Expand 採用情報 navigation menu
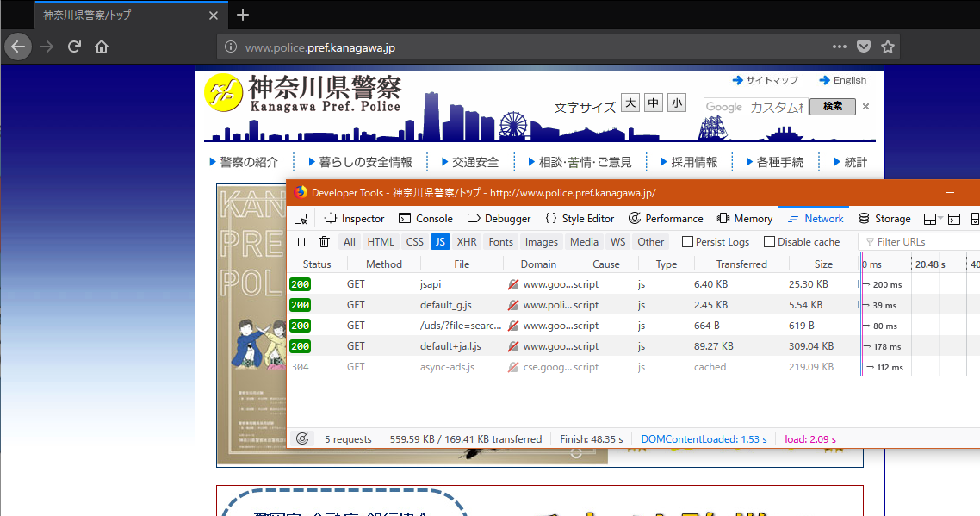This screenshot has width=980, height=516. click(689, 162)
